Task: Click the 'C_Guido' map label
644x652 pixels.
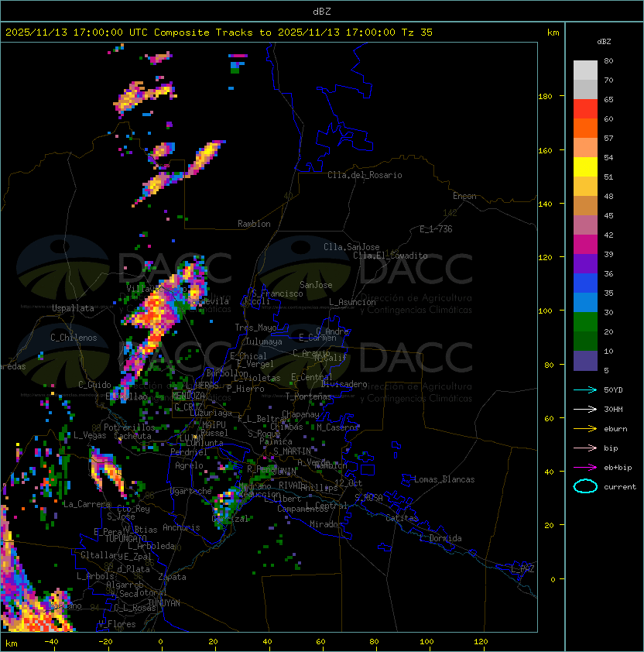Action: [94, 385]
